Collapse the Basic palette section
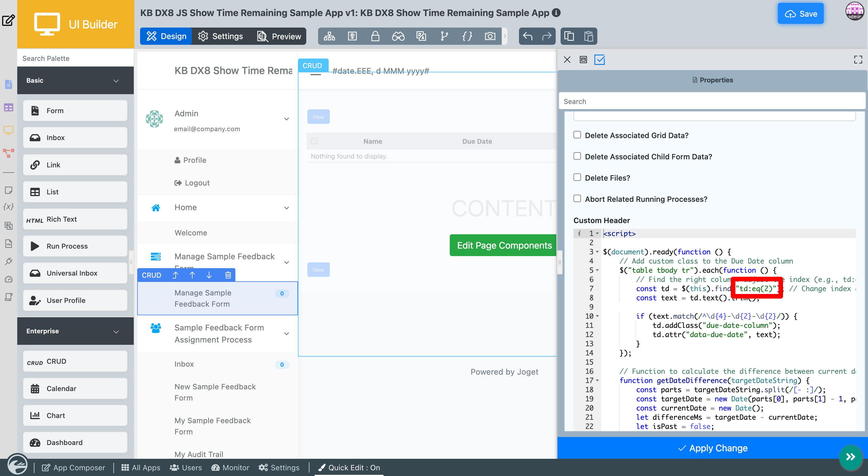 [116, 81]
